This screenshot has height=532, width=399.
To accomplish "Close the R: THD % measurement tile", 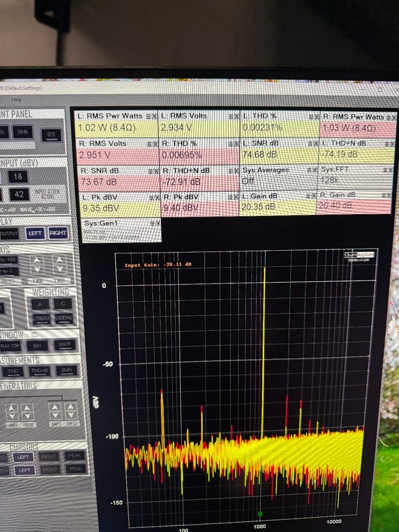I will coord(237,144).
